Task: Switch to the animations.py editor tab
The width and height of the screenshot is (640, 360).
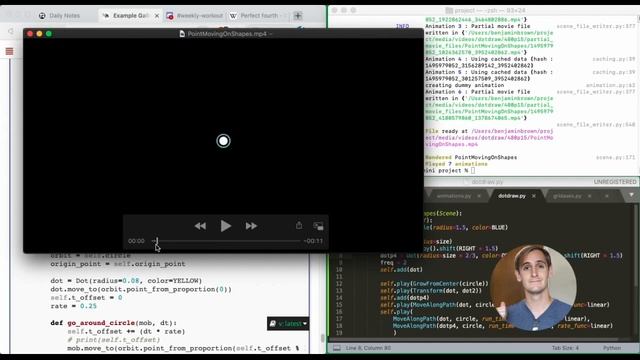Action: [x=454, y=196]
